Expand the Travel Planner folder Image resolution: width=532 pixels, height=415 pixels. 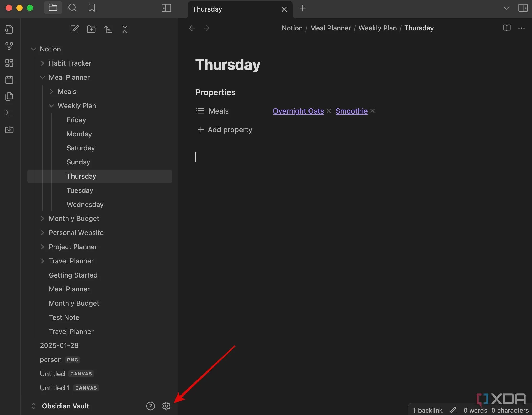(42, 261)
